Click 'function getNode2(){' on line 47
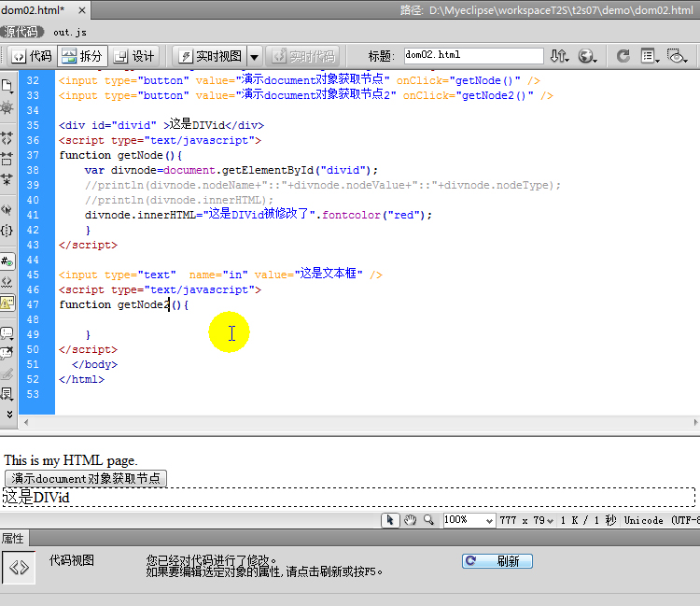The width and height of the screenshot is (700, 606). tap(124, 304)
